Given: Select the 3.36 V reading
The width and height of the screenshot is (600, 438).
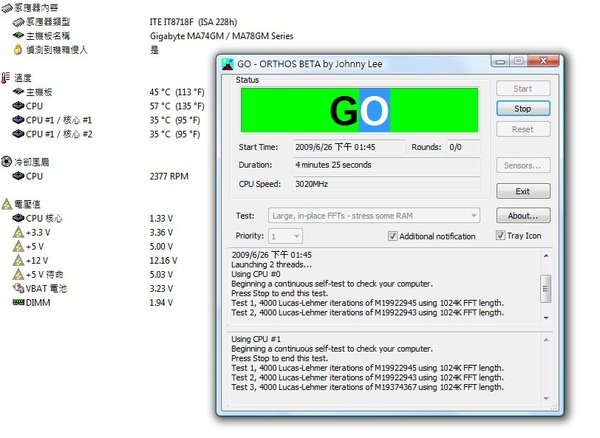Looking at the screenshot, I should [x=161, y=233].
